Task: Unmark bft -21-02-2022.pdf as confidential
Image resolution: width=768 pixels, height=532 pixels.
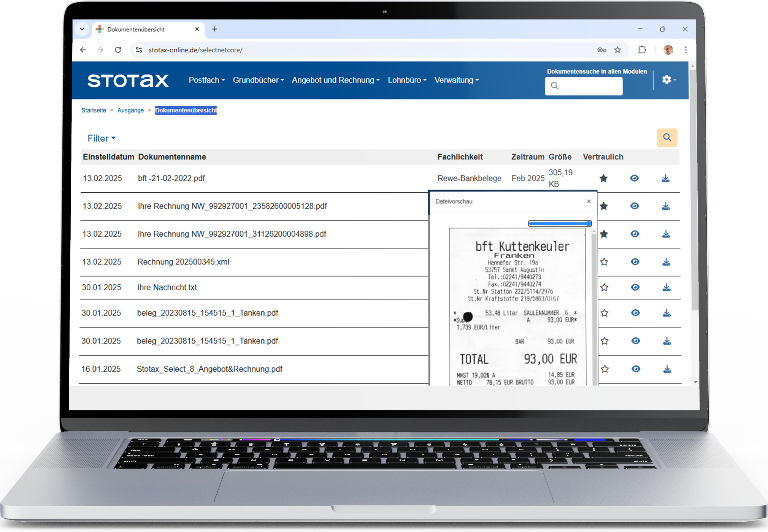Action: click(x=603, y=178)
